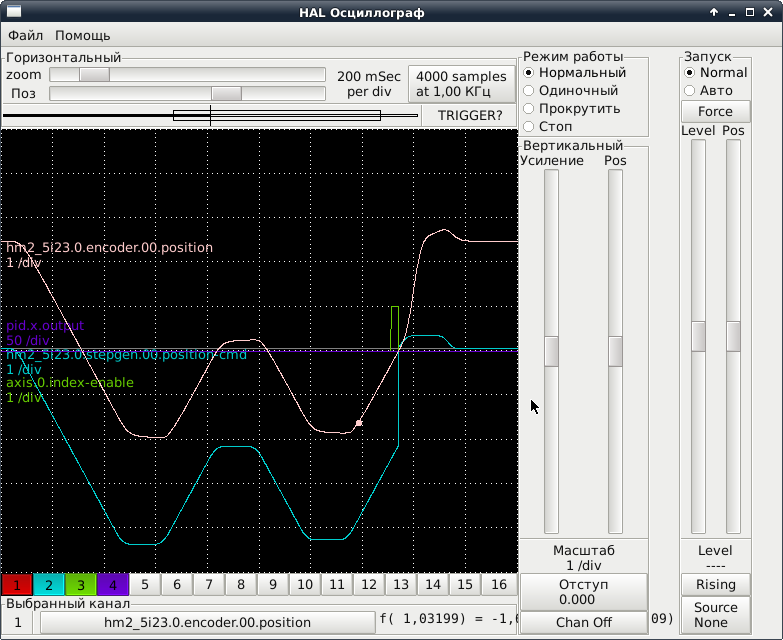Click the horizontal zoom slider
The width and height of the screenshot is (783, 640).
tap(95, 75)
